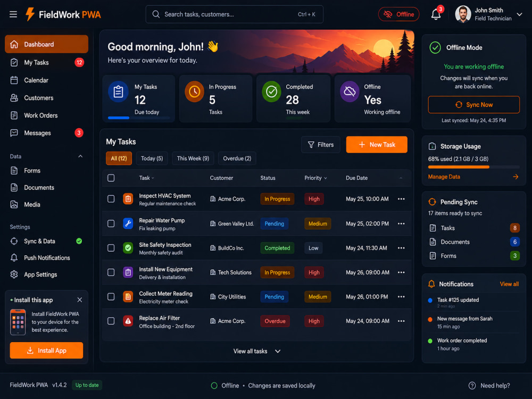532x399 pixels.
Task: Click the Pending Sync refresh icon
Action: coord(432,202)
